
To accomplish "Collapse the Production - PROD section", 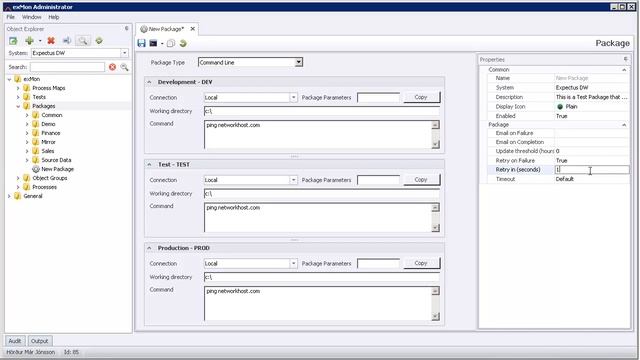I will click(149, 248).
